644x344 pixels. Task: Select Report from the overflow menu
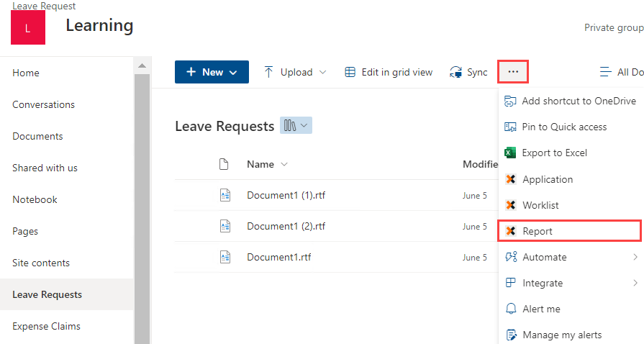pyautogui.click(x=538, y=231)
